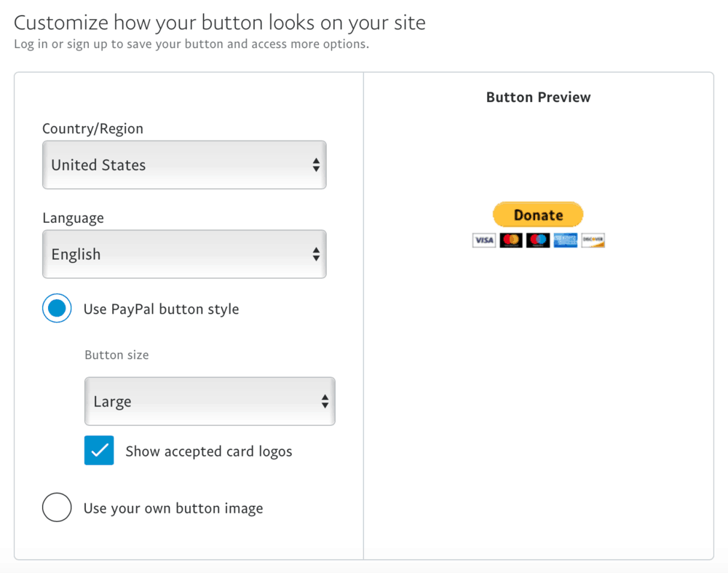
Task: Click the Country/Region dropdown arrow icon
Action: click(x=316, y=165)
